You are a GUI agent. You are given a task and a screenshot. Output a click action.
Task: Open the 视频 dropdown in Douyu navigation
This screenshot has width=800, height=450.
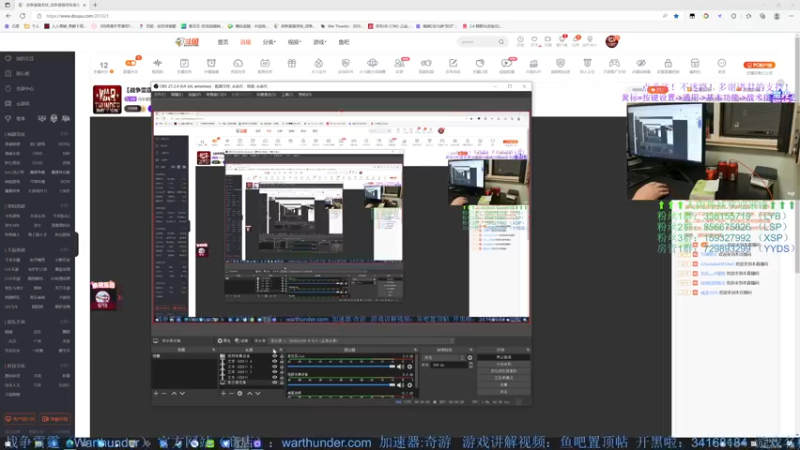tap(294, 42)
